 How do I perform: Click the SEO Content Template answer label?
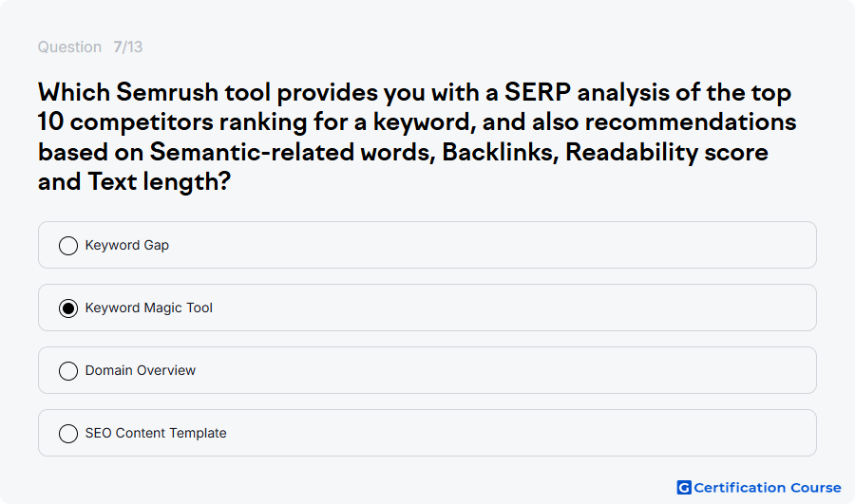click(156, 433)
